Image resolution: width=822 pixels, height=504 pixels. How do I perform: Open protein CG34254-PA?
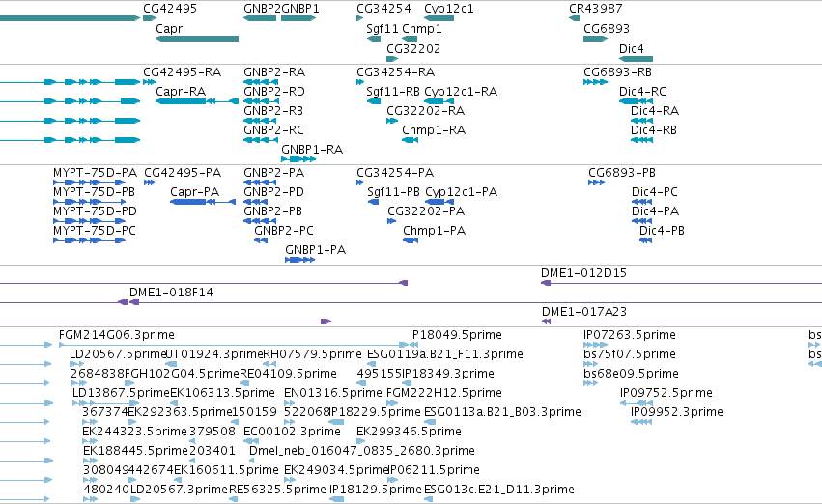395,173
